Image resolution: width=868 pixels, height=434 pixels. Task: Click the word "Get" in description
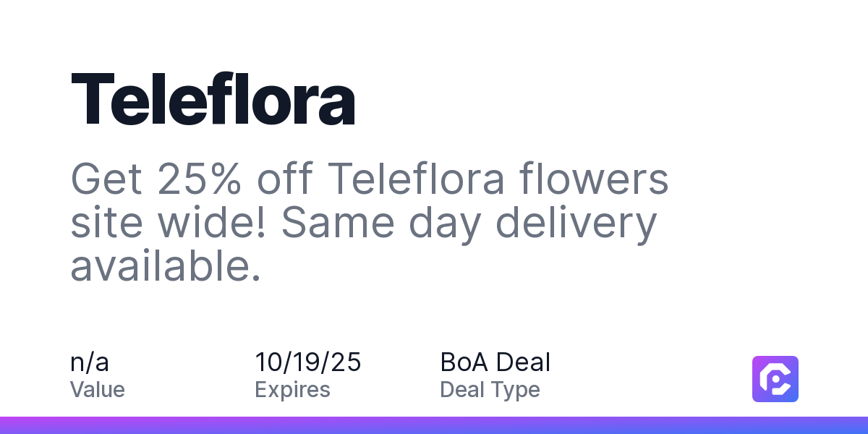pyautogui.click(x=106, y=180)
